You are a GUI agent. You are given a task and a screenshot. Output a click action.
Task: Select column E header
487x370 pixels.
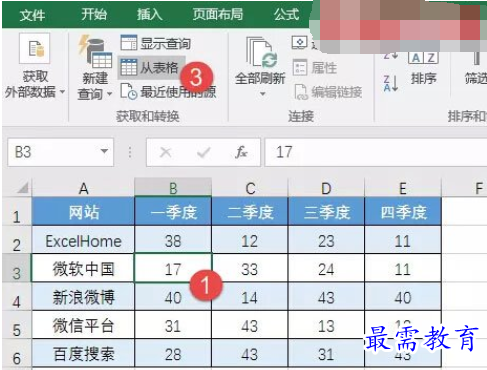[x=403, y=188]
